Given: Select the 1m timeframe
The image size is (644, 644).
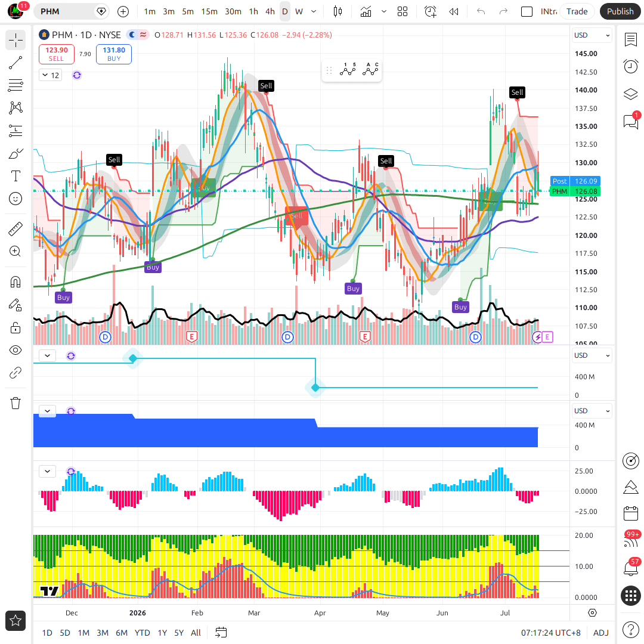Looking at the screenshot, I should click(x=150, y=11).
